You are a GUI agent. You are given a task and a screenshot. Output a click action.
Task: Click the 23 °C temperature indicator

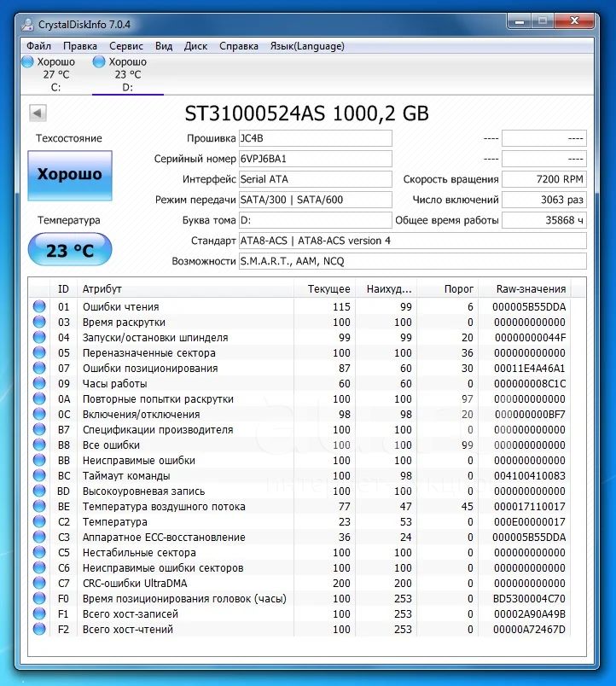pyautogui.click(x=70, y=249)
